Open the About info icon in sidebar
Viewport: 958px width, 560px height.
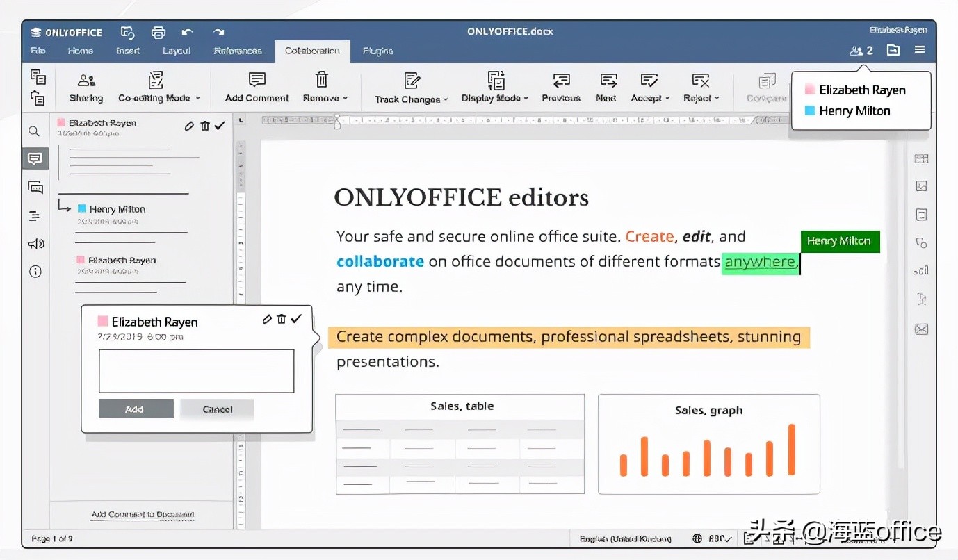[x=35, y=271]
